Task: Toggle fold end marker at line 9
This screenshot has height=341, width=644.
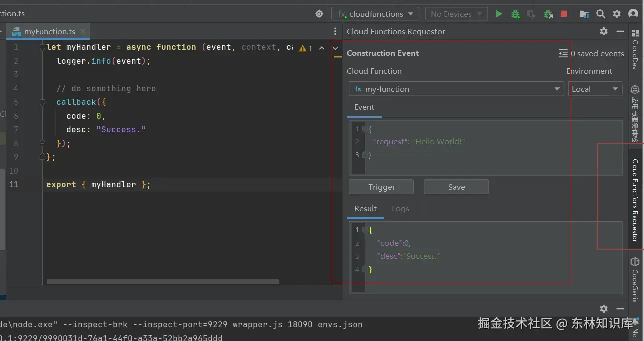Action: click(43, 157)
